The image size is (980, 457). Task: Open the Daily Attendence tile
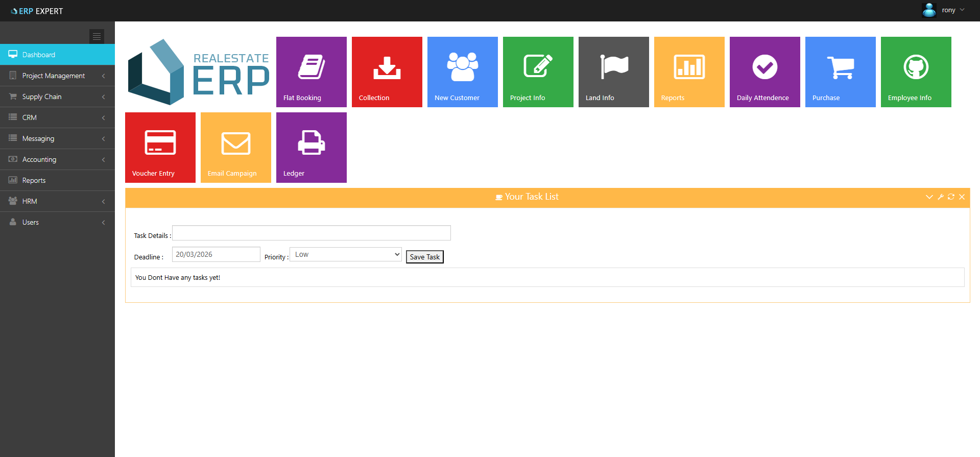[x=764, y=72]
